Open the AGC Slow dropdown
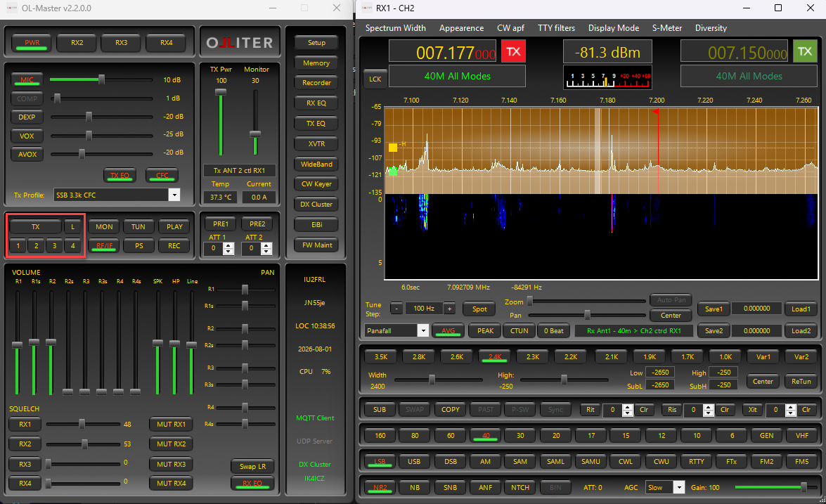826x504 pixels. click(x=679, y=487)
